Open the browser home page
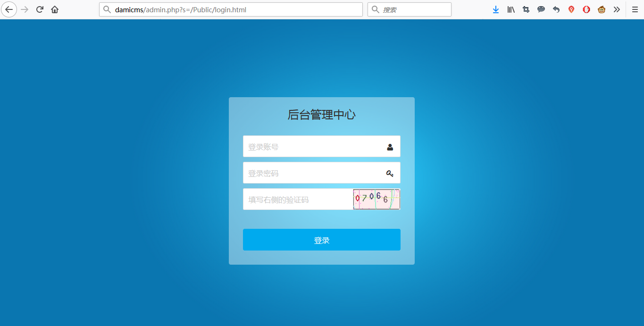This screenshot has height=326, width=644. coord(55,9)
